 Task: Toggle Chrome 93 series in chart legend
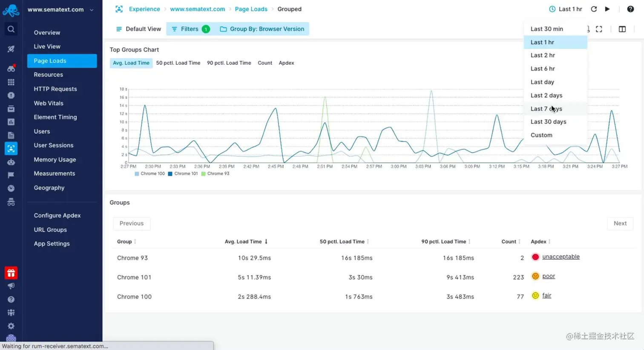(215, 174)
